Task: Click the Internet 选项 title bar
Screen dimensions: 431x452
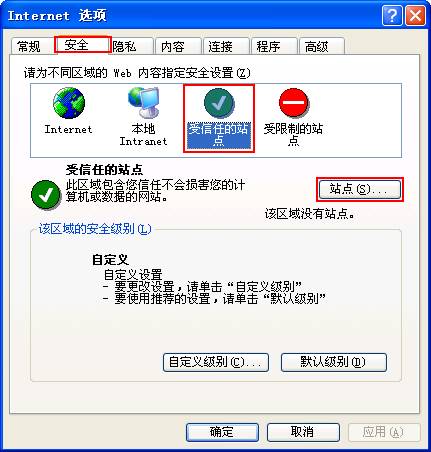Action: point(193,16)
